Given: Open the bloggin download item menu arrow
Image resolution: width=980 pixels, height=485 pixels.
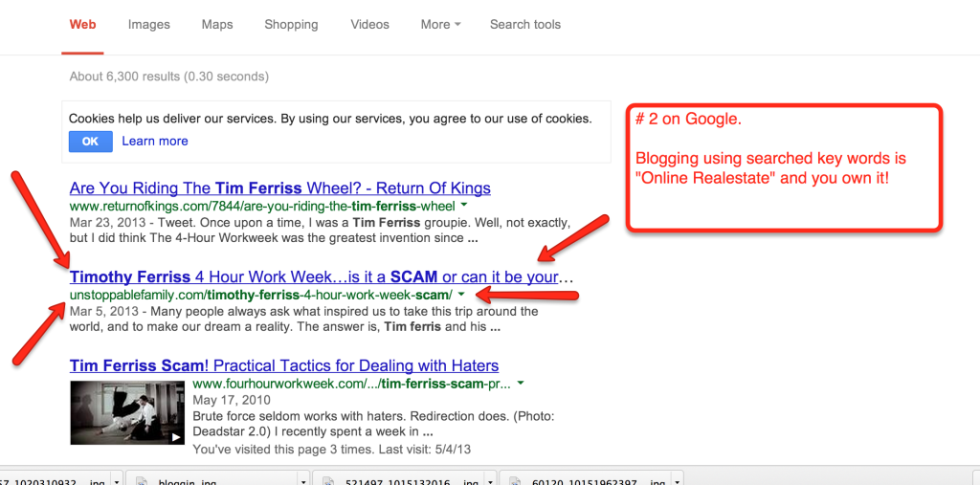Looking at the screenshot, I should 303,482.
